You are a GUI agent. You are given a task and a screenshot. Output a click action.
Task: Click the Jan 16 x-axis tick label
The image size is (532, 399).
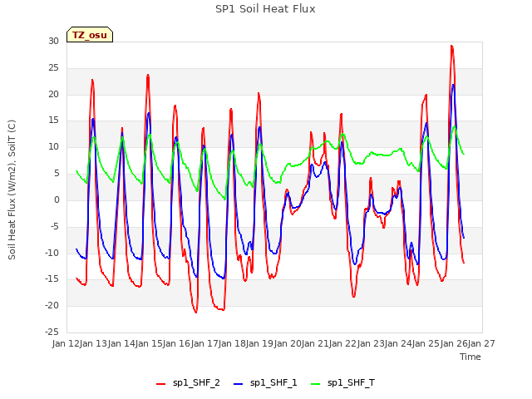pos(177,343)
